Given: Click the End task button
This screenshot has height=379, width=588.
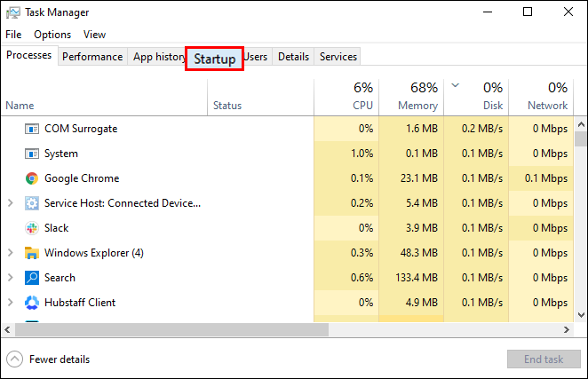Looking at the screenshot, I should pyautogui.click(x=544, y=359).
